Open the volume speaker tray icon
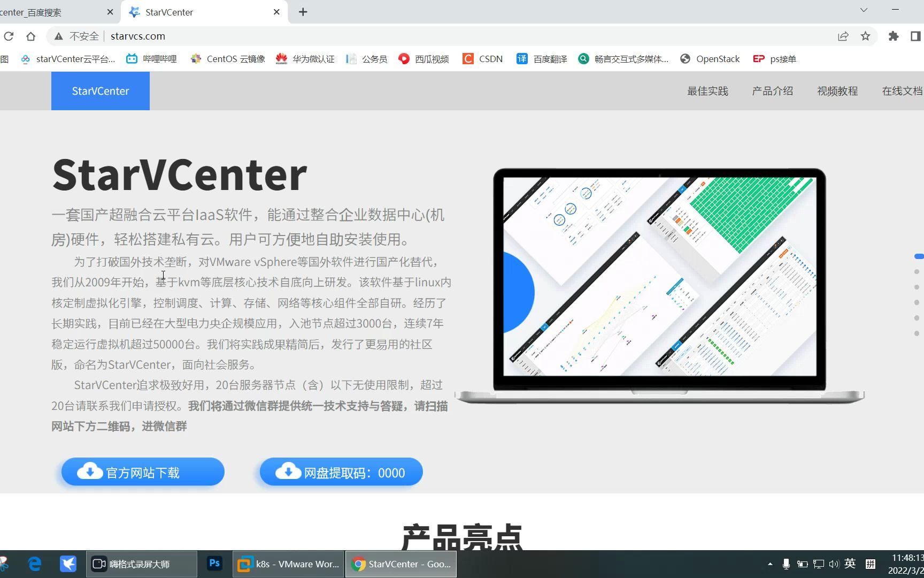 tap(834, 564)
